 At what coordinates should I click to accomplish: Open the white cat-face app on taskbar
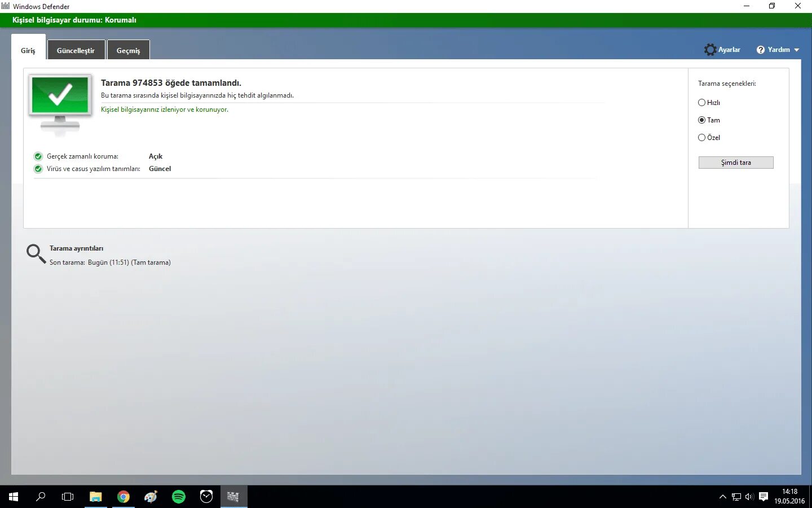coord(206,497)
